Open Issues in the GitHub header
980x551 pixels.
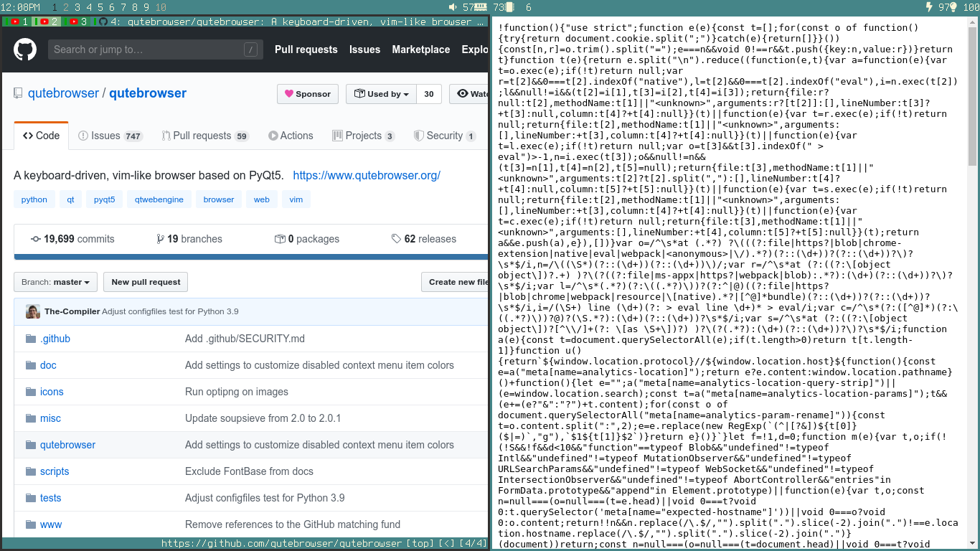coord(364,50)
